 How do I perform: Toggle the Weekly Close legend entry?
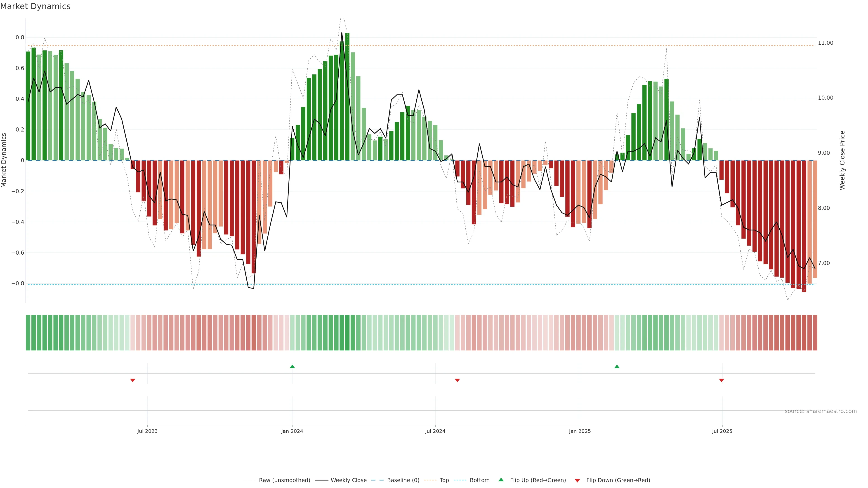pyautogui.click(x=348, y=480)
